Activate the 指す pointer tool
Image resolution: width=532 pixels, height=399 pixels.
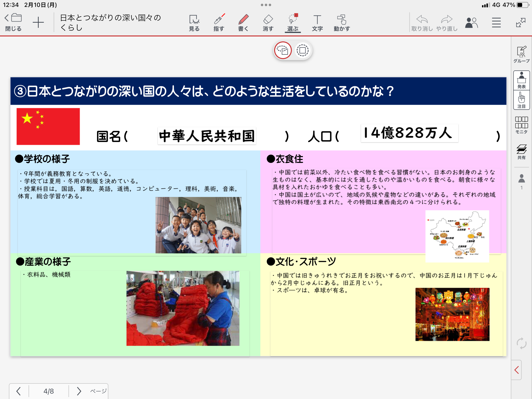[219, 23]
